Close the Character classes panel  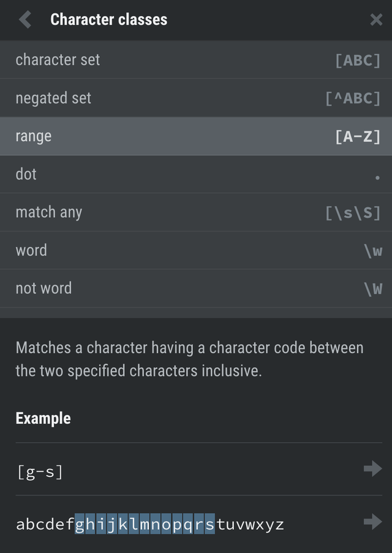(376, 20)
